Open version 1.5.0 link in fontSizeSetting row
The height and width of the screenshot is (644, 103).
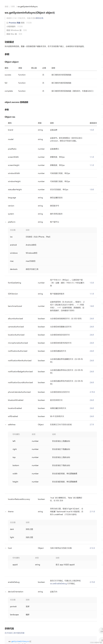pyautogui.click(x=92, y=283)
